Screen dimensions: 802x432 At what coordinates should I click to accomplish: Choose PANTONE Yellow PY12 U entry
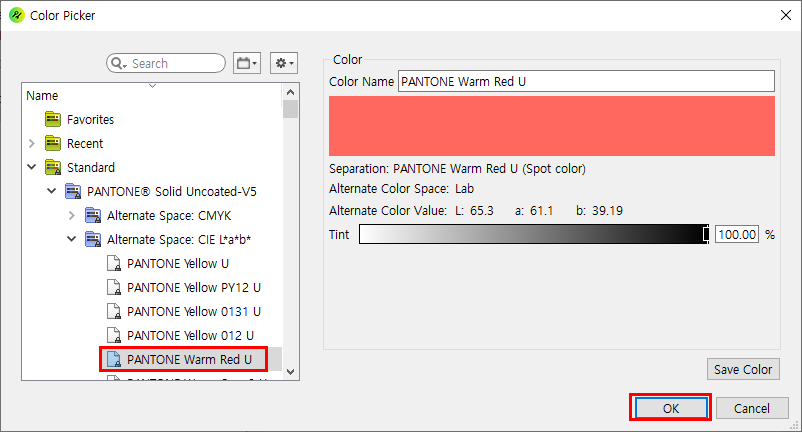[x=194, y=287]
